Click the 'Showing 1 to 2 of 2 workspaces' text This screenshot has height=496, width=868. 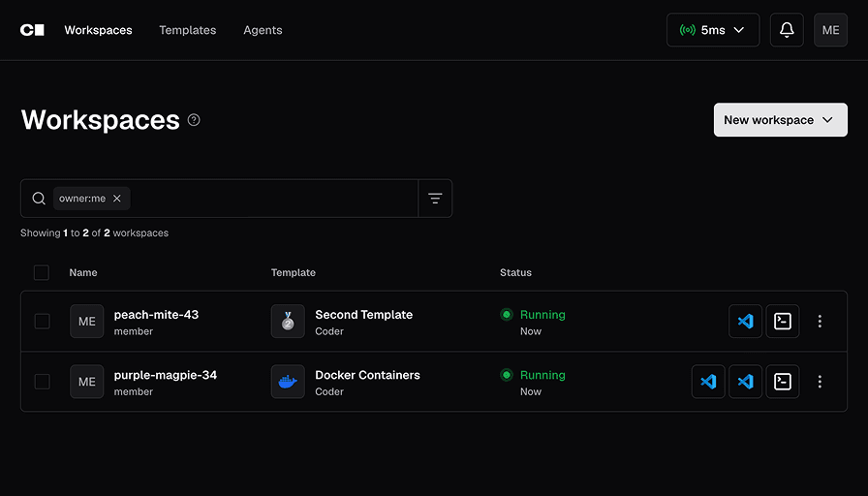[x=94, y=233]
